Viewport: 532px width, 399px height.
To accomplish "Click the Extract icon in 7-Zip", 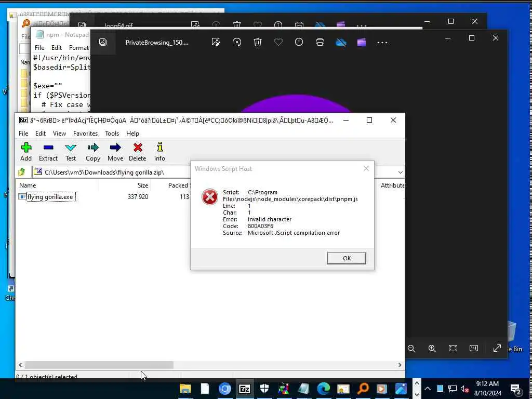I will [x=48, y=152].
